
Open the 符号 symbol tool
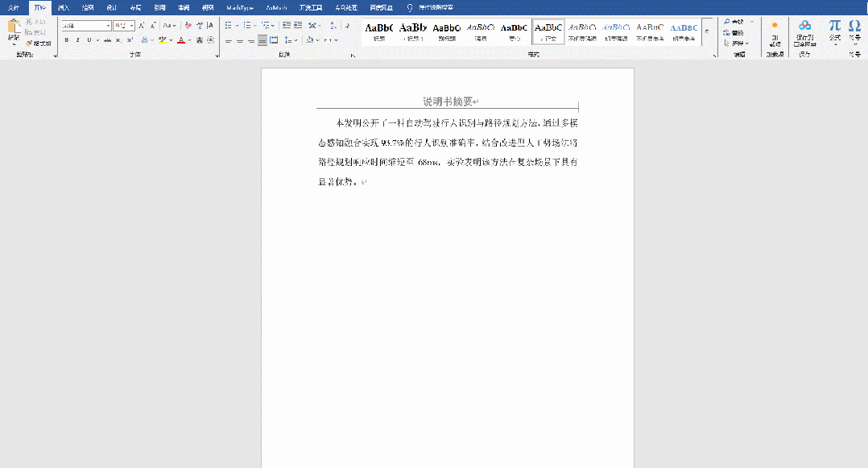coord(855,28)
